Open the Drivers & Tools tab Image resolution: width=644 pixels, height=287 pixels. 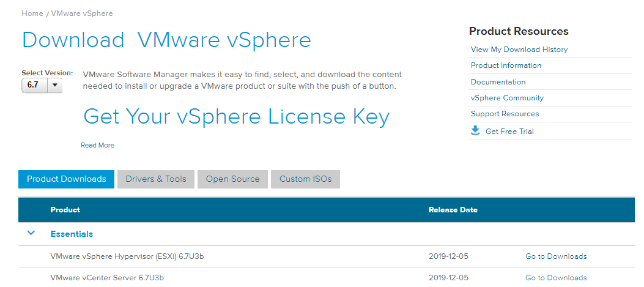(x=156, y=179)
